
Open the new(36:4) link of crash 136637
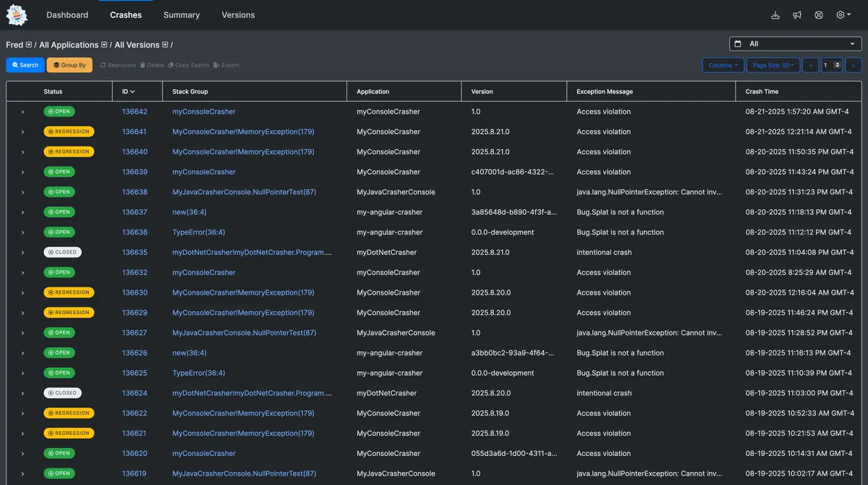(190, 212)
